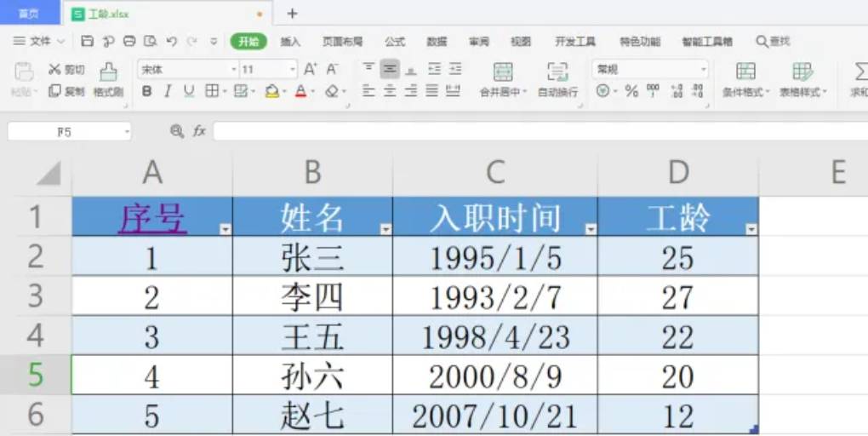Switch to the 开发工具 (Developer) tab
The image size is (868, 436).
click(575, 42)
